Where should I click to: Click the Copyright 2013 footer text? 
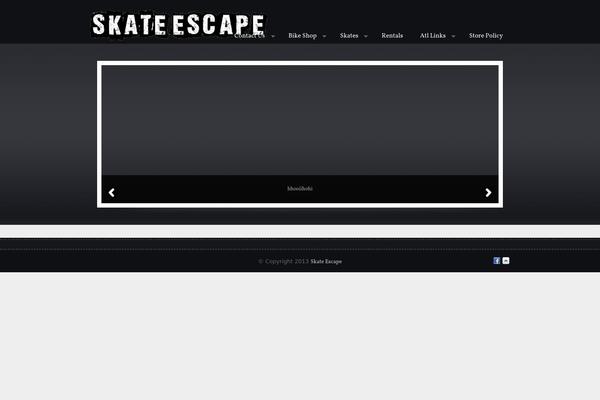click(x=284, y=261)
